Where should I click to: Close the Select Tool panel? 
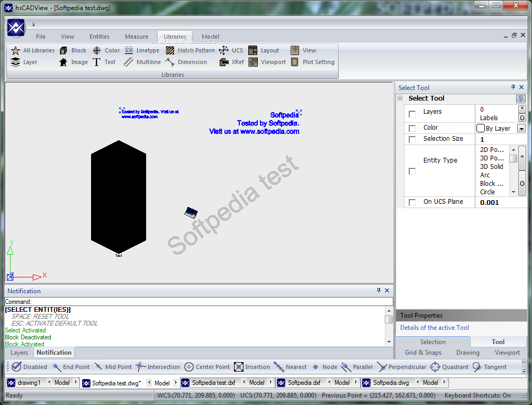pyautogui.click(x=521, y=87)
